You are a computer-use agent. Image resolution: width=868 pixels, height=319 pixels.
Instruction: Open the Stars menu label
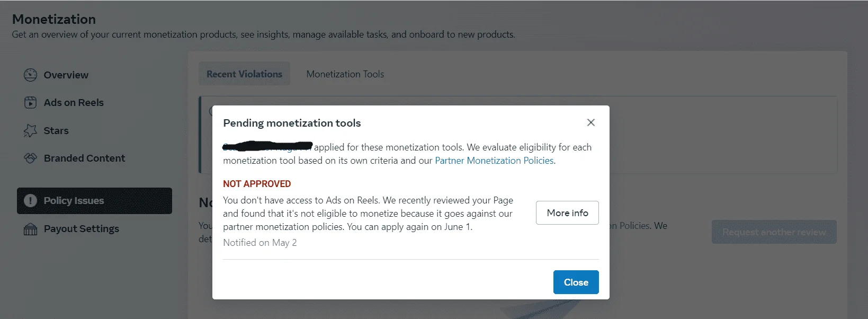pos(56,131)
